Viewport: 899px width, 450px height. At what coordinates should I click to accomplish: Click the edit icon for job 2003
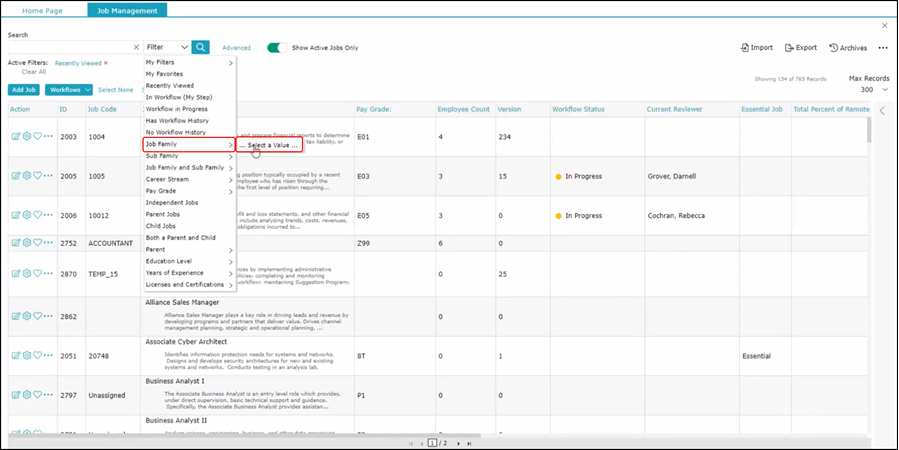(x=16, y=136)
